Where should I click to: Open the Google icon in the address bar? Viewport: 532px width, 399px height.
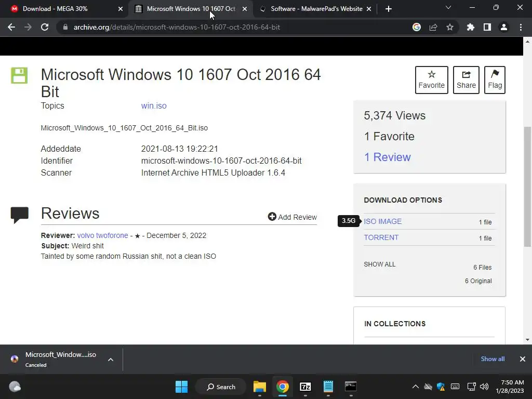(x=417, y=27)
